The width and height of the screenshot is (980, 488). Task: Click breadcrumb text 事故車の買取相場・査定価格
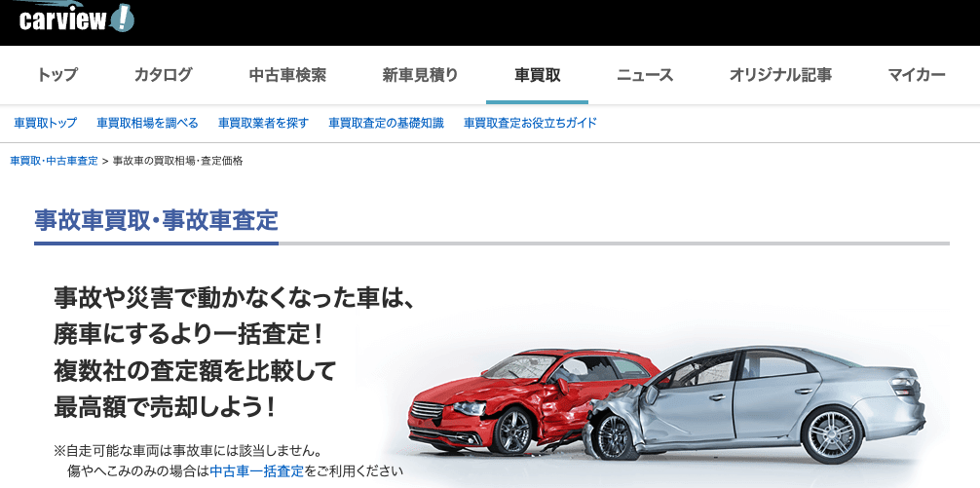[x=177, y=162]
